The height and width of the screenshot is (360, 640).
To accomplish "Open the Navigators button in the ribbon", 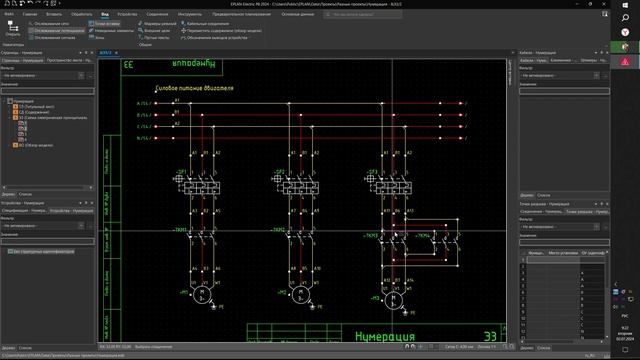I will click(13, 29).
